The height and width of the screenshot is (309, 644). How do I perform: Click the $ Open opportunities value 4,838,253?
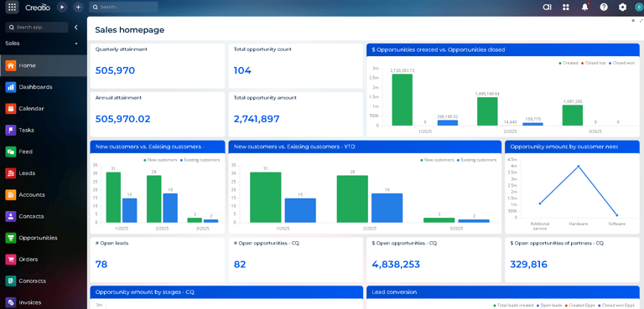pyautogui.click(x=396, y=265)
